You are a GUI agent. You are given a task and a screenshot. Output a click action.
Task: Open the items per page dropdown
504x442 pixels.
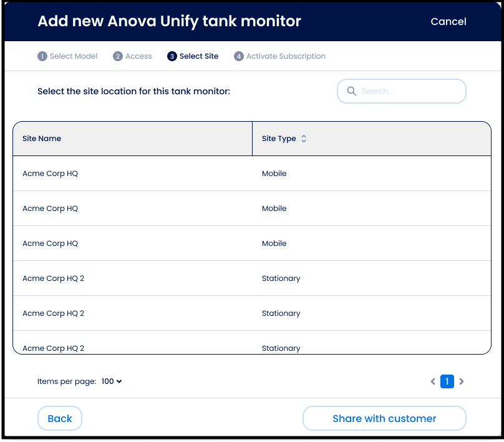coord(112,381)
